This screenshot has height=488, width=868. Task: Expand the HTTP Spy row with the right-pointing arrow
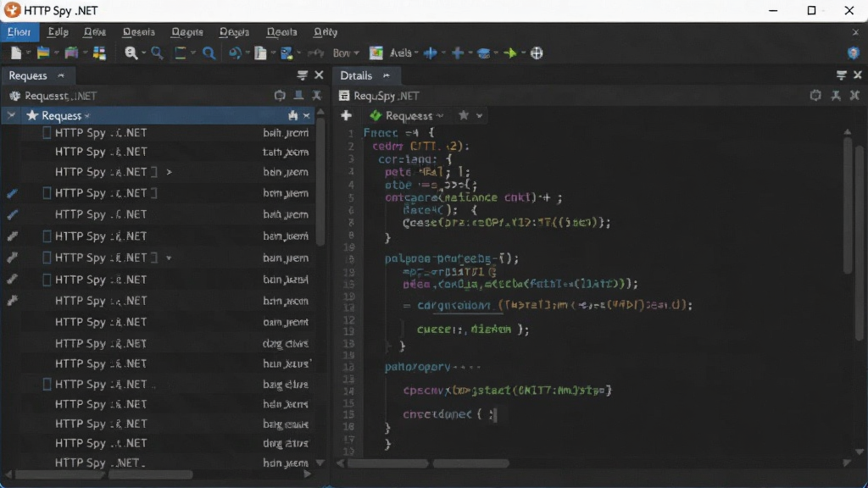169,173
